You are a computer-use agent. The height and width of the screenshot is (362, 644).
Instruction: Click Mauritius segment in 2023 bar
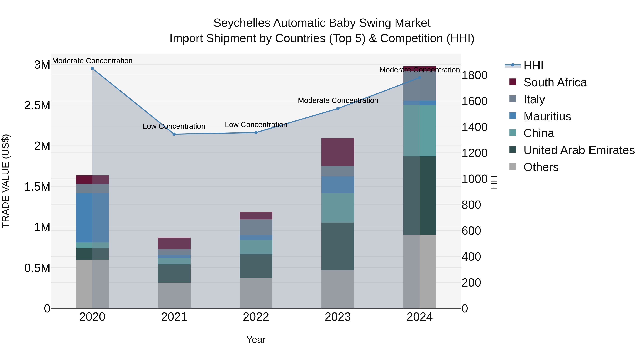pos(338,185)
